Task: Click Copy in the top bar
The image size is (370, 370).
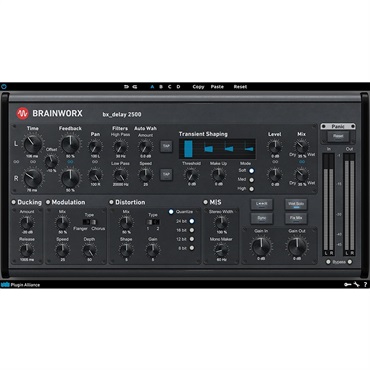Action: 198,87
